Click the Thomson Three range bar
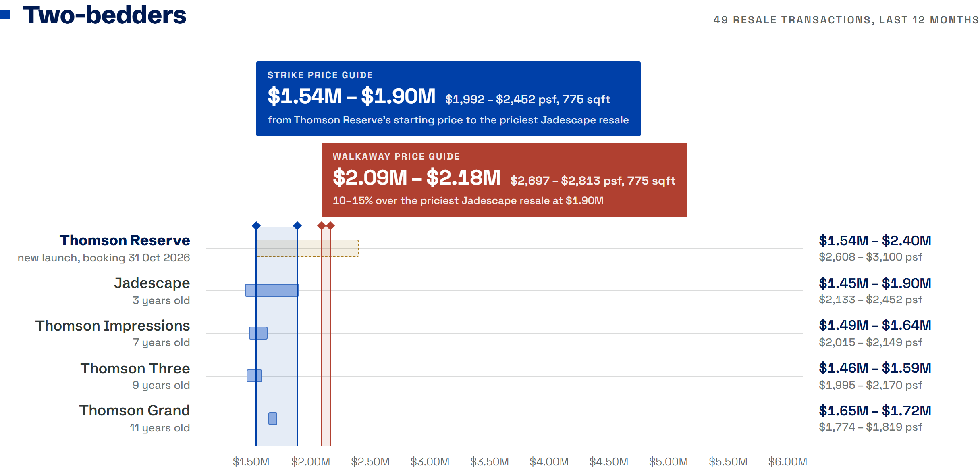 coord(254,376)
